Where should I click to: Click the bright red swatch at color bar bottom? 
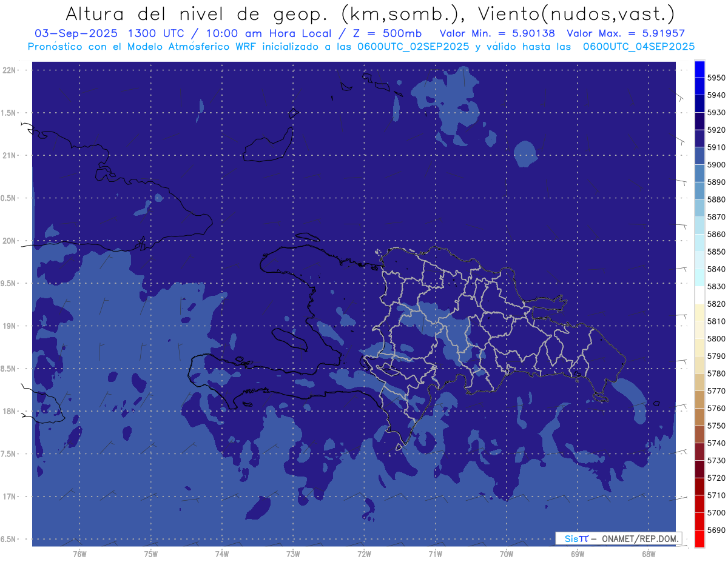point(699,539)
